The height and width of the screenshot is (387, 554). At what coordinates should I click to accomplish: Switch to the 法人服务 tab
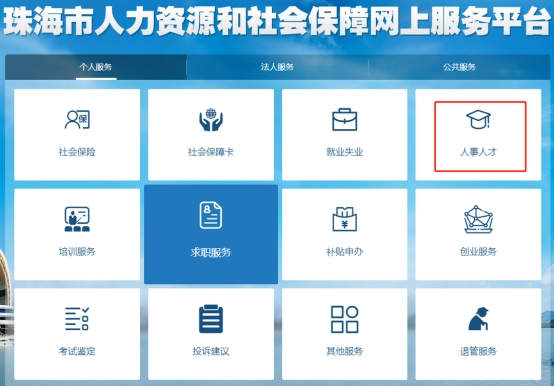[x=277, y=67]
